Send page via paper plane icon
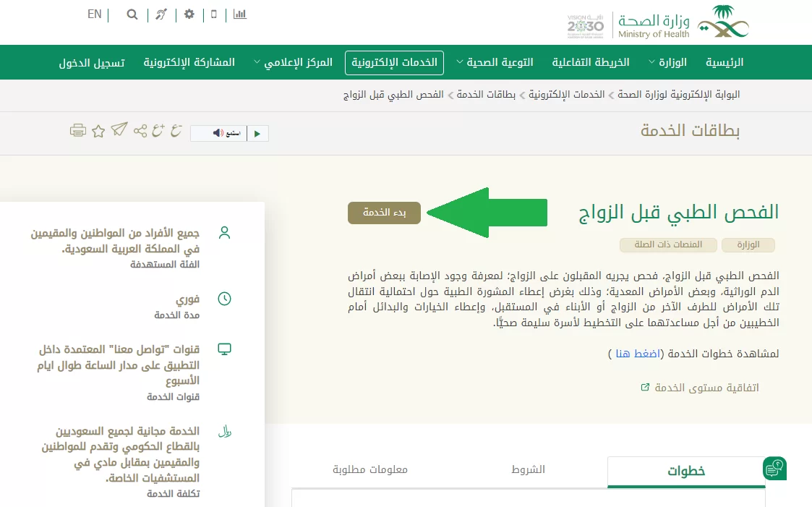 119,129
